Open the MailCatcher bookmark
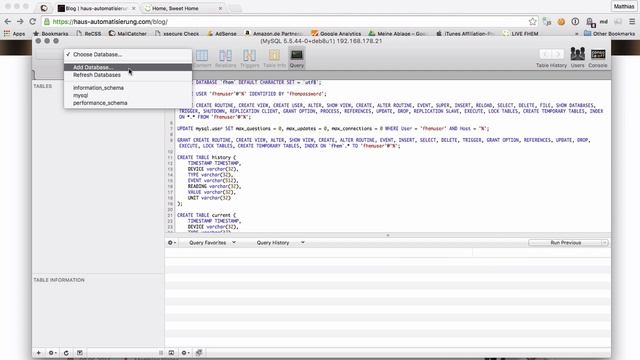This screenshot has height=360, width=640. coord(128,33)
